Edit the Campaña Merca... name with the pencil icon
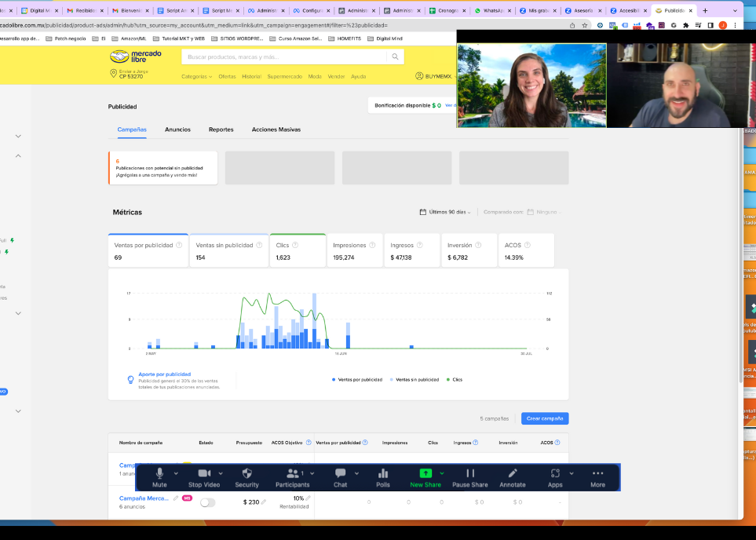The height and width of the screenshot is (540, 756). click(x=176, y=498)
